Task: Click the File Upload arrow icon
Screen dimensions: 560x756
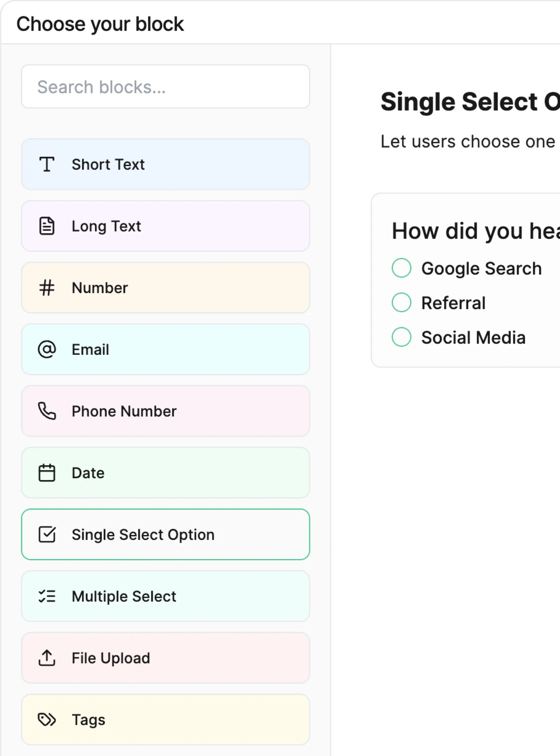Action: 47,658
